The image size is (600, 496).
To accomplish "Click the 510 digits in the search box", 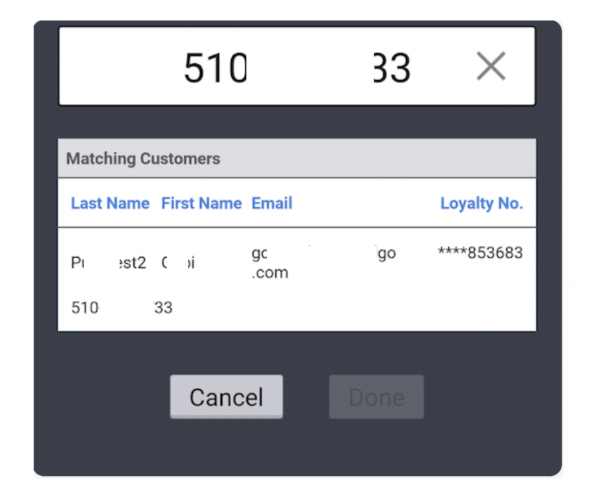I will (214, 67).
